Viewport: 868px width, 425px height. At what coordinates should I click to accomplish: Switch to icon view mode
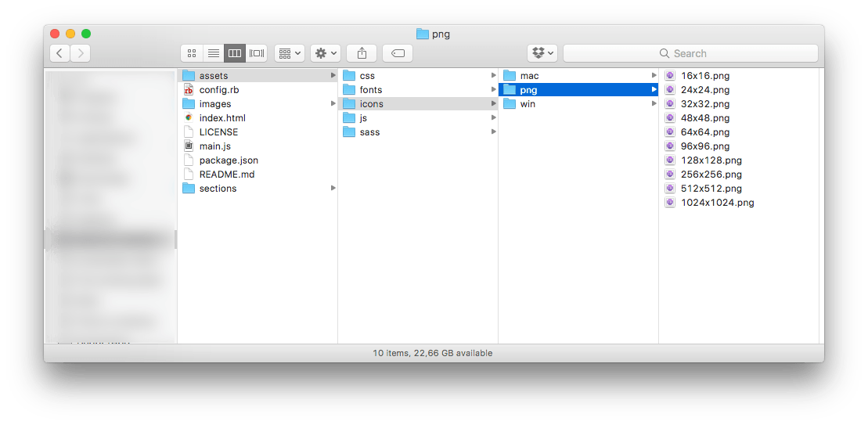[x=192, y=53]
